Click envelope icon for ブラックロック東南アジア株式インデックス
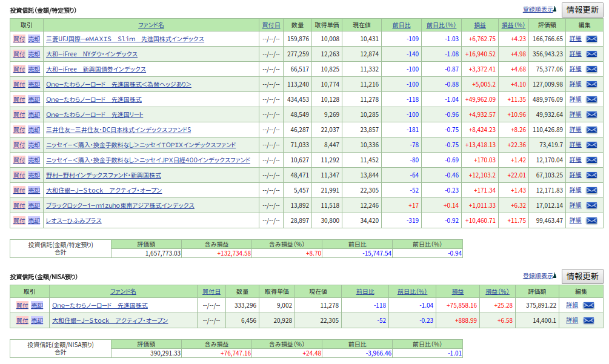 click(x=591, y=205)
